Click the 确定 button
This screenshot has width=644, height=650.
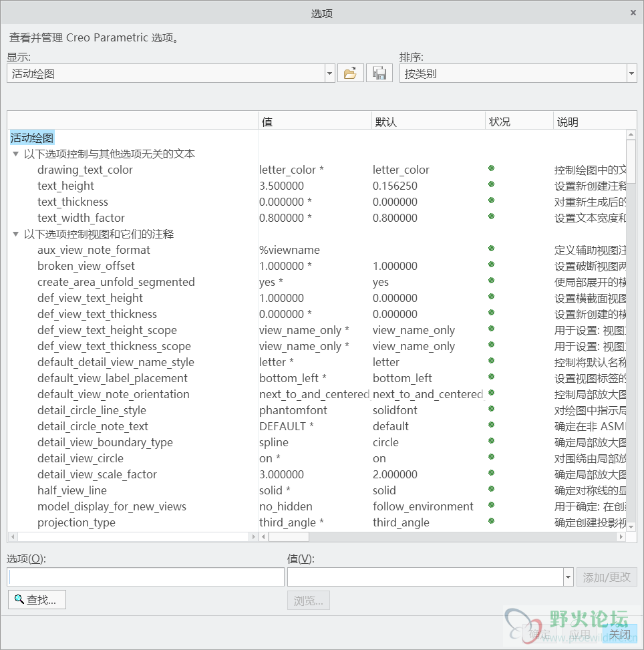[x=540, y=634]
